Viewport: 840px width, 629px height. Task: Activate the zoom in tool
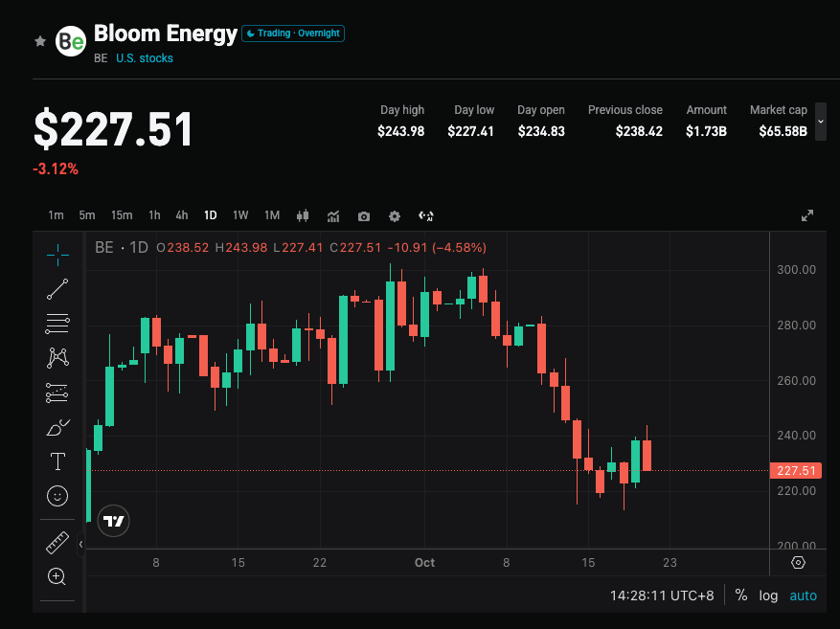point(57,576)
